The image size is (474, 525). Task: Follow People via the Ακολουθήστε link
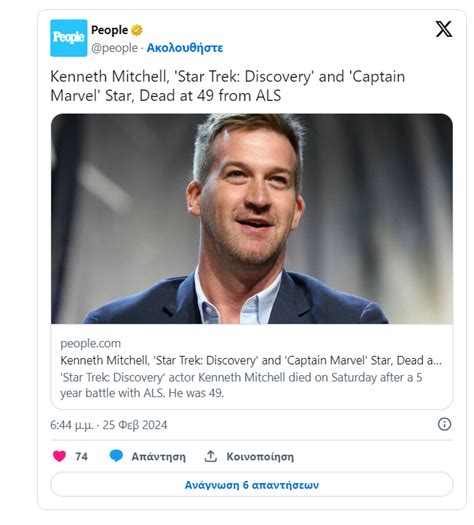(x=185, y=48)
